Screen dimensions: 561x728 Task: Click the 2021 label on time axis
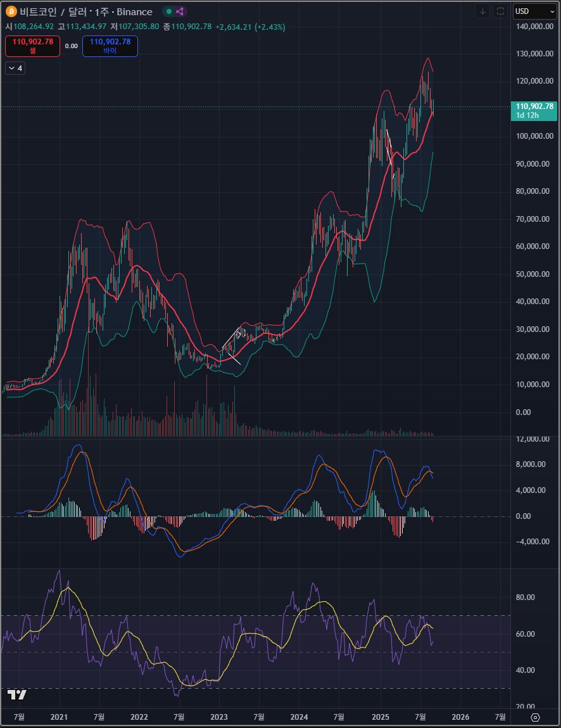point(59,717)
